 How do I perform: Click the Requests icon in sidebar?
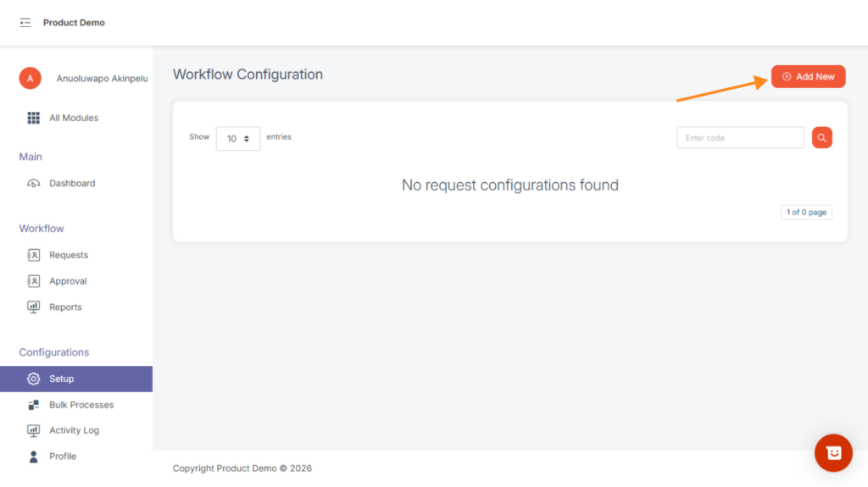coord(34,255)
